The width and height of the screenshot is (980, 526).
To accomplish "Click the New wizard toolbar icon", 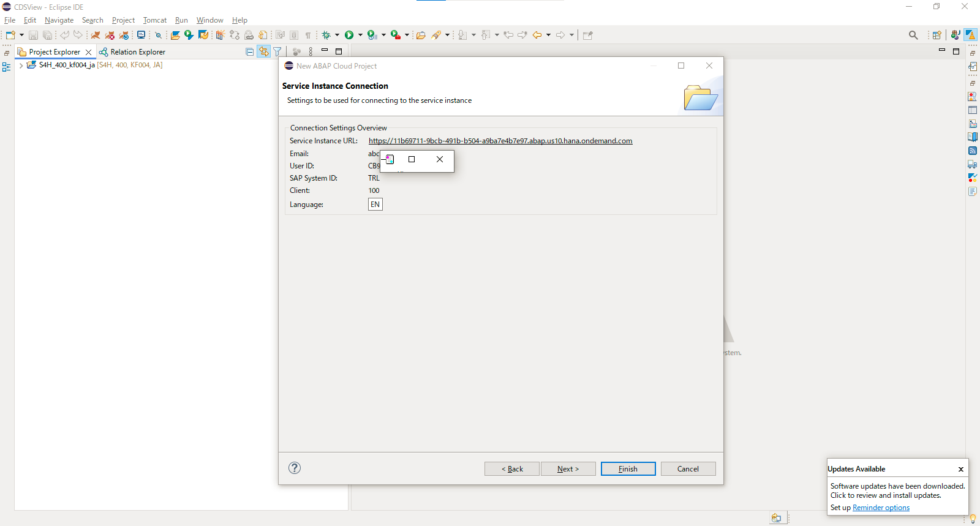I will [x=10, y=35].
